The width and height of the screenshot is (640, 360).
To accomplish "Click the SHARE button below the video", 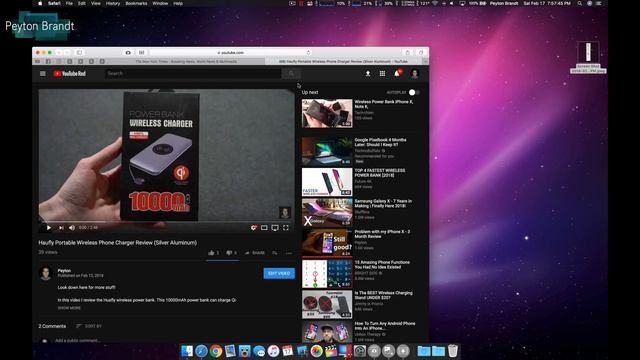I will coord(254,253).
